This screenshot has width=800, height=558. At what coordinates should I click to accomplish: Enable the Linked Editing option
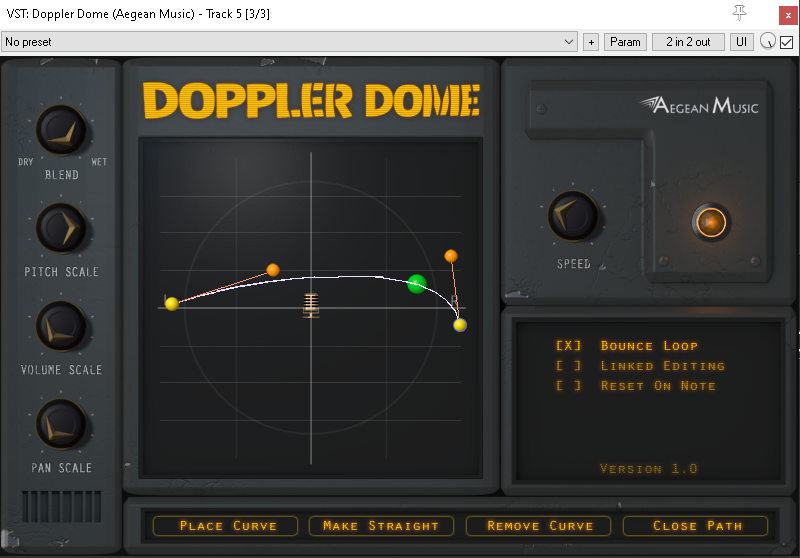pos(640,366)
